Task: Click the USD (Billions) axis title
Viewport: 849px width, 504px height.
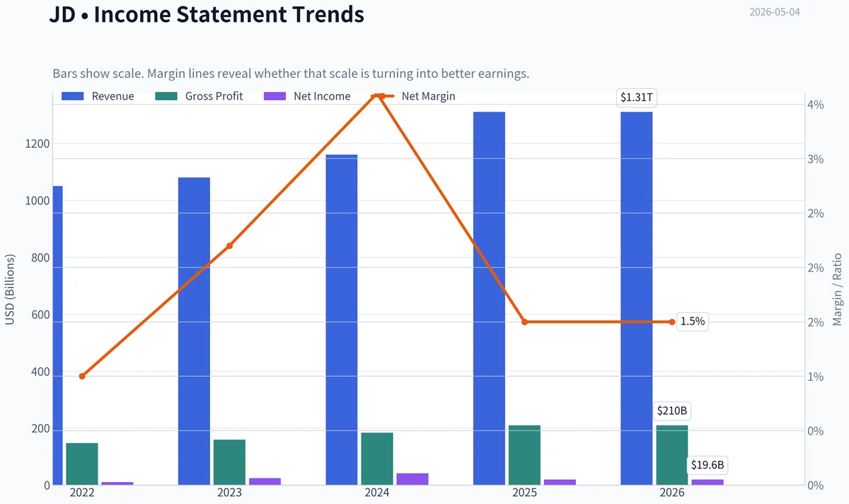Action: click(x=10, y=291)
